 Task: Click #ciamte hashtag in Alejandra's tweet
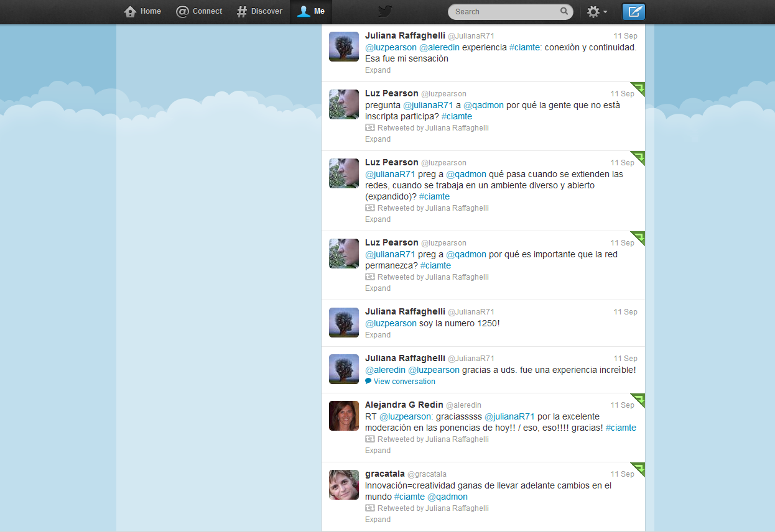[x=621, y=428]
